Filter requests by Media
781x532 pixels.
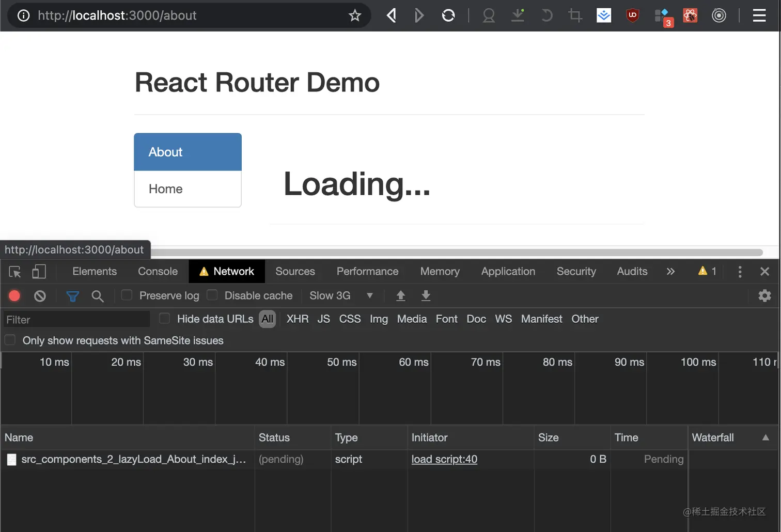pyautogui.click(x=412, y=319)
